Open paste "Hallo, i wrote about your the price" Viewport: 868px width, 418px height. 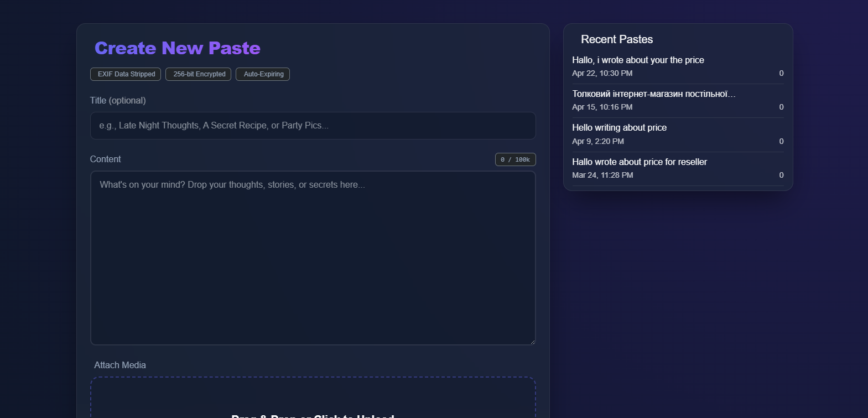[x=638, y=60]
